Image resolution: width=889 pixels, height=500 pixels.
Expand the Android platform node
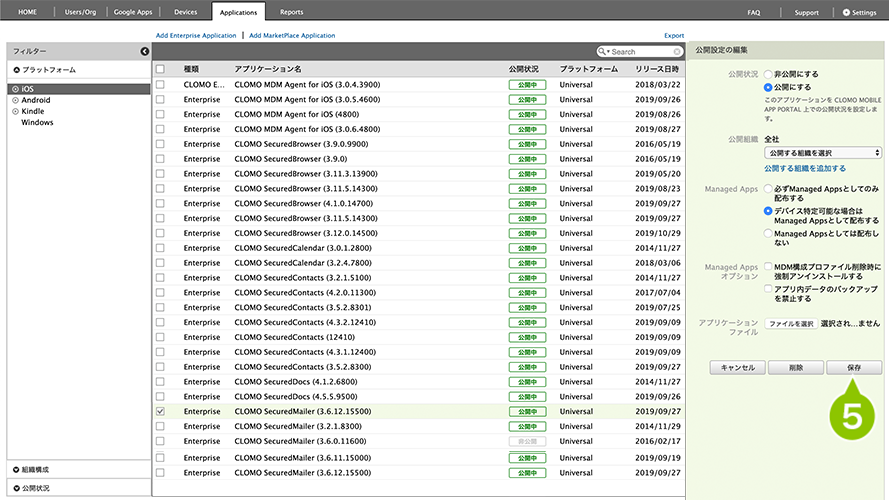(16, 100)
